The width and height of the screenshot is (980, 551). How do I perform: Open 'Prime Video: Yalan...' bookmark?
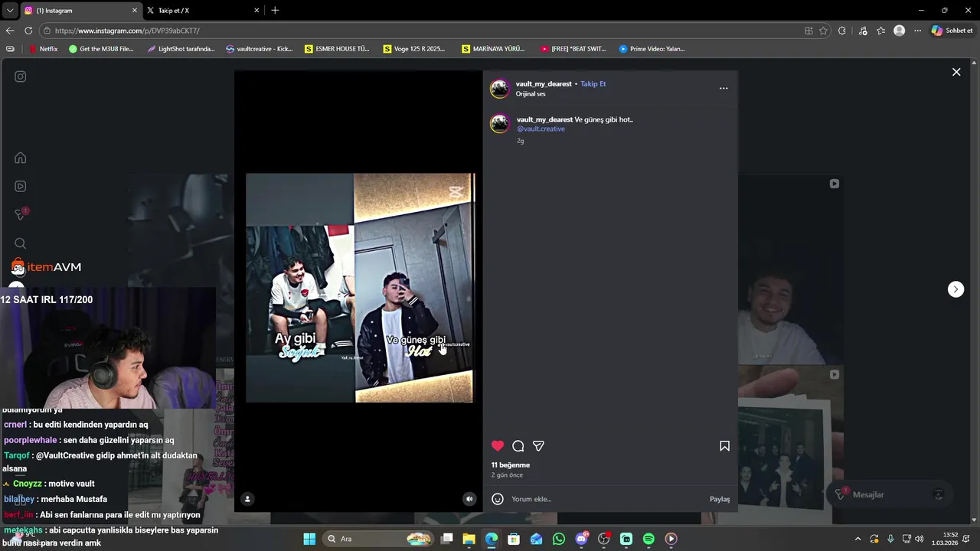[x=652, y=49]
